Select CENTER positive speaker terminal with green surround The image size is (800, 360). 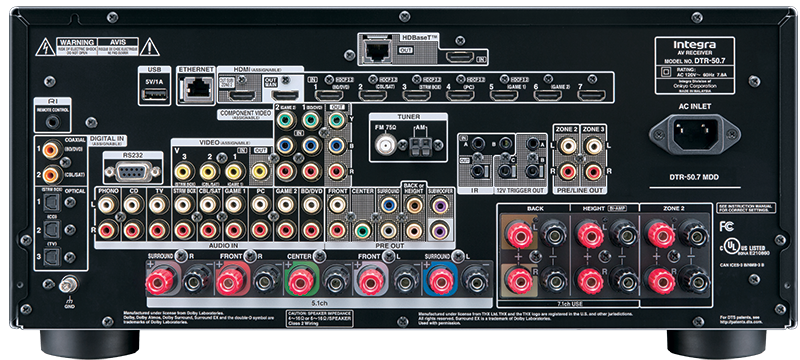pos(302,281)
